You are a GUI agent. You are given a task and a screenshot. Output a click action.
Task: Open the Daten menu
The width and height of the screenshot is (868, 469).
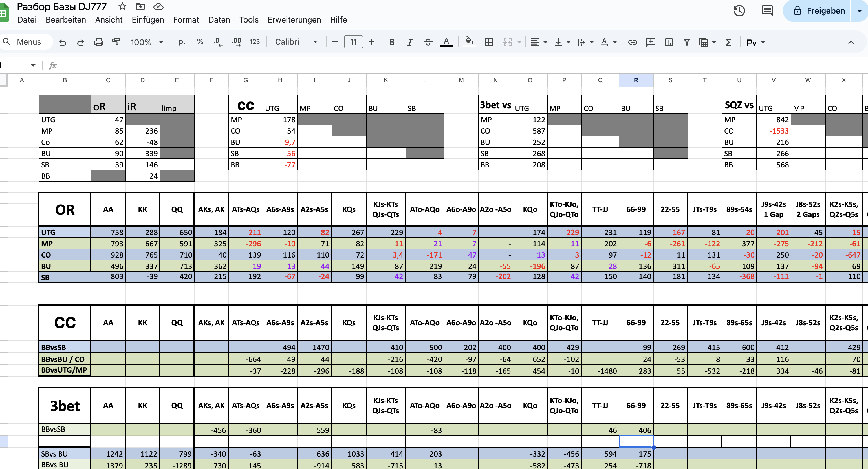pyautogui.click(x=219, y=20)
